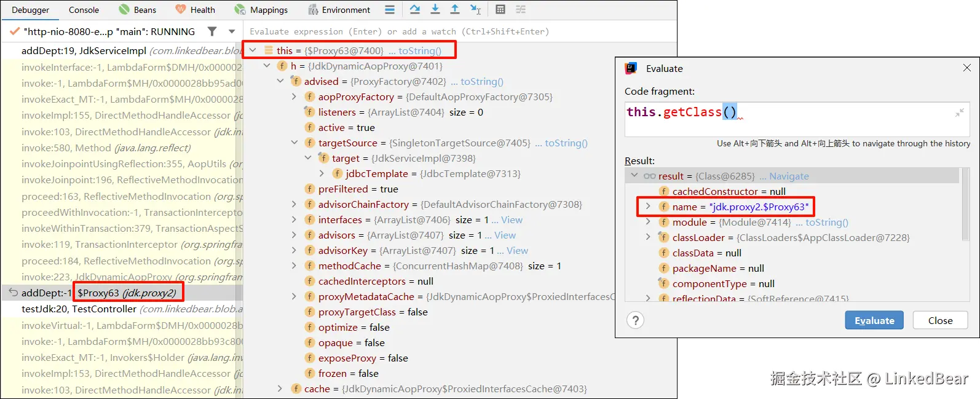
Task: Click View link for advisors list
Action: (505, 235)
